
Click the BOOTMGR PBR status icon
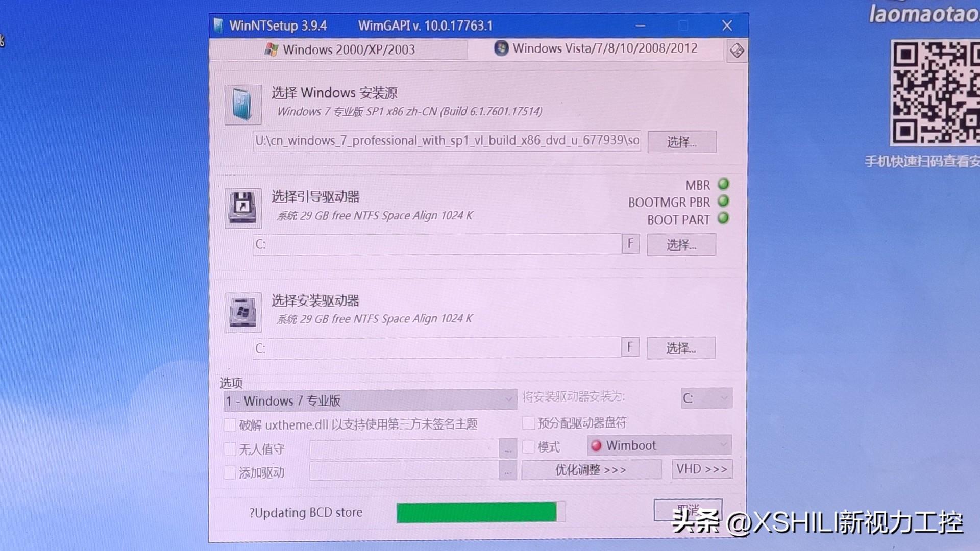click(x=726, y=202)
